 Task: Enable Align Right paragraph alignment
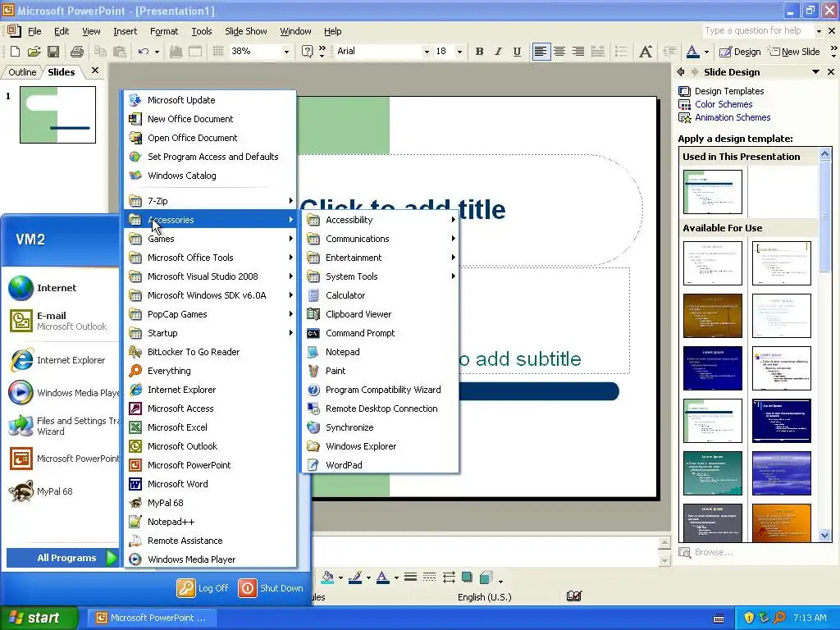[x=578, y=52]
